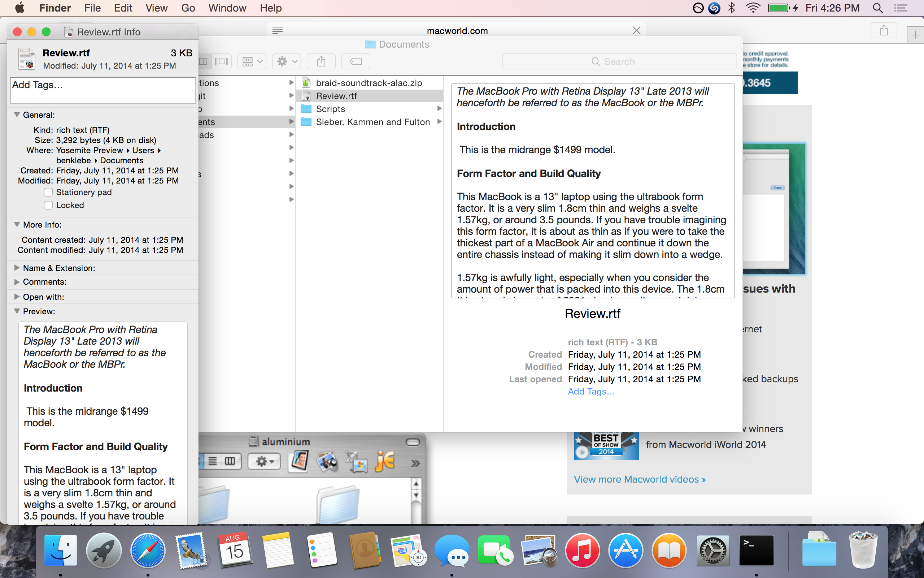Image resolution: width=924 pixels, height=578 pixels.
Task: Open the View menu
Action: tap(157, 8)
